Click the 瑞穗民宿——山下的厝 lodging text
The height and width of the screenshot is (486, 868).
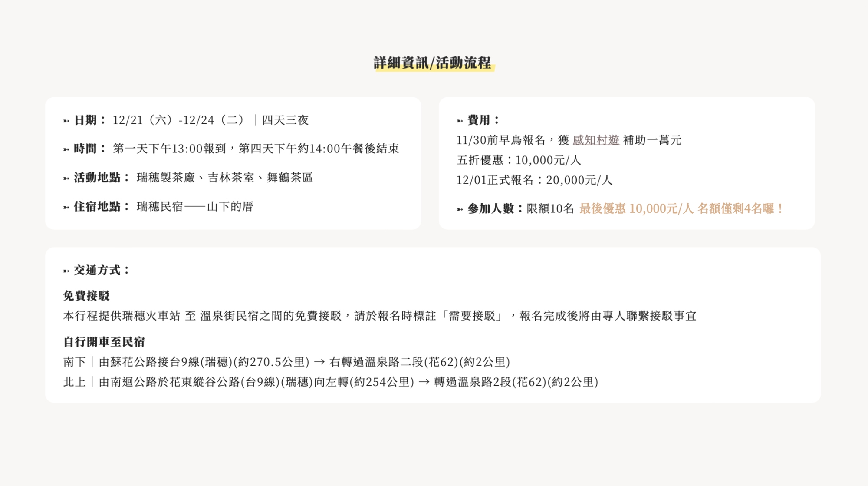point(195,207)
